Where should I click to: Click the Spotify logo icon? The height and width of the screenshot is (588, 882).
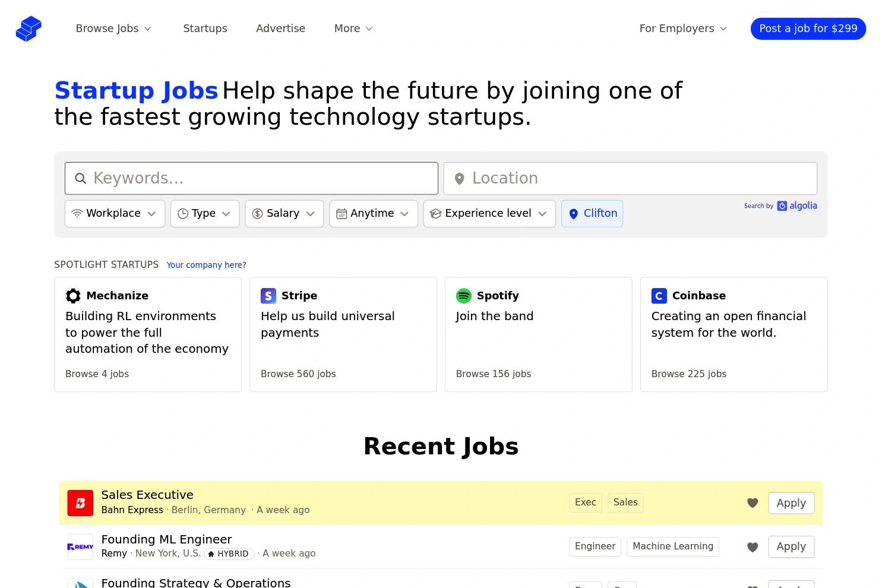tap(464, 296)
